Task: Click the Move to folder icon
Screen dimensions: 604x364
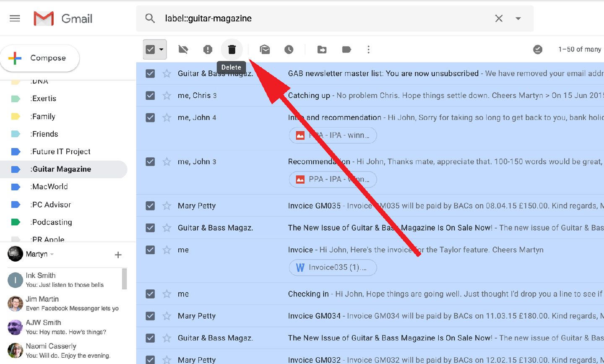Action: click(x=322, y=49)
